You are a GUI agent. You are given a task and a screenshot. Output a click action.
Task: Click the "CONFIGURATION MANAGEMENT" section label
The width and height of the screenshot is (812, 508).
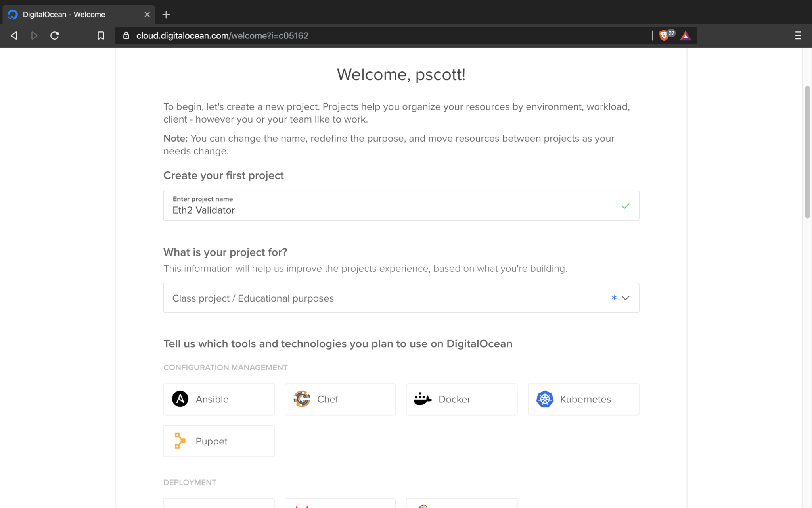[x=226, y=368]
